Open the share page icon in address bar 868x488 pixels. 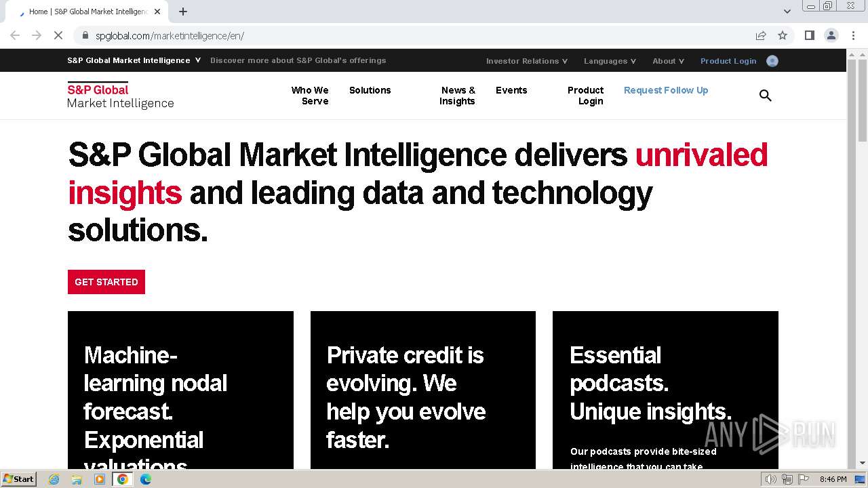pyautogui.click(x=761, y=35)
